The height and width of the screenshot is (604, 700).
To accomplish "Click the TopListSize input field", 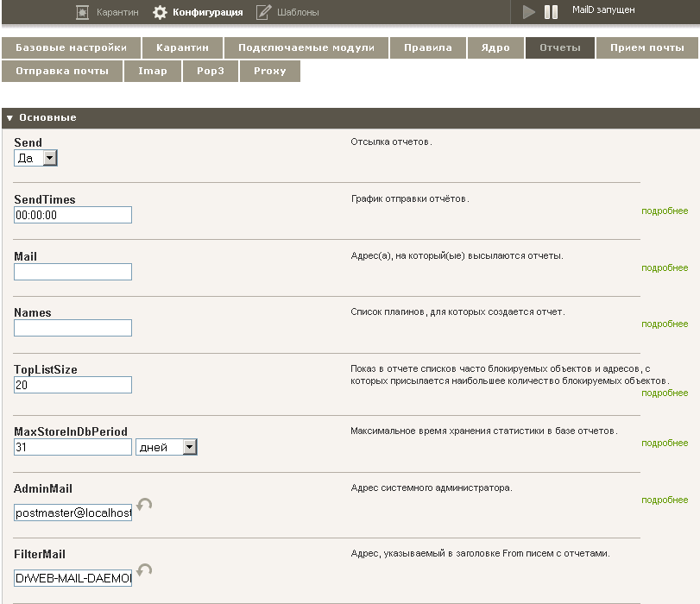I will [73, 385].
